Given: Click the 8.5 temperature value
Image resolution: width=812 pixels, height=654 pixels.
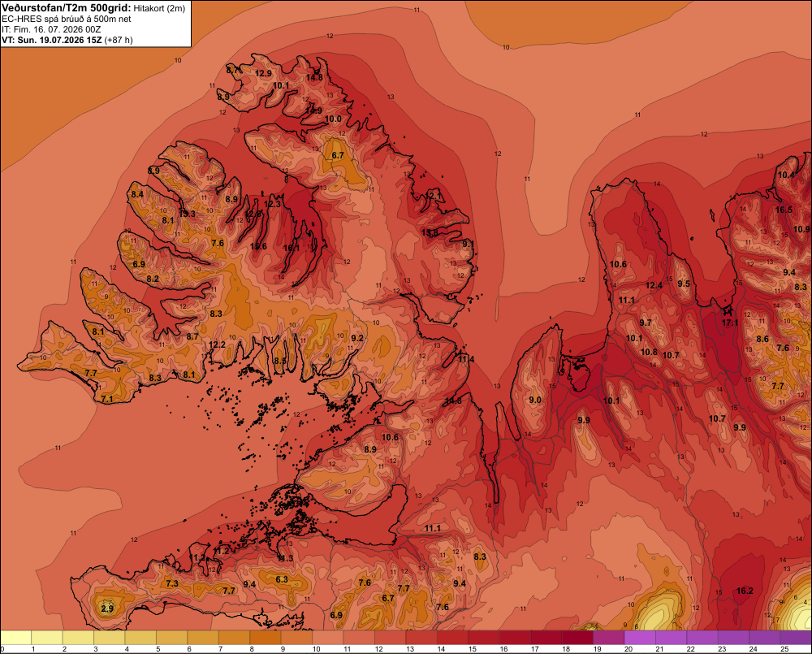Looking at the screenshot, I should click(x=280, y=361).
